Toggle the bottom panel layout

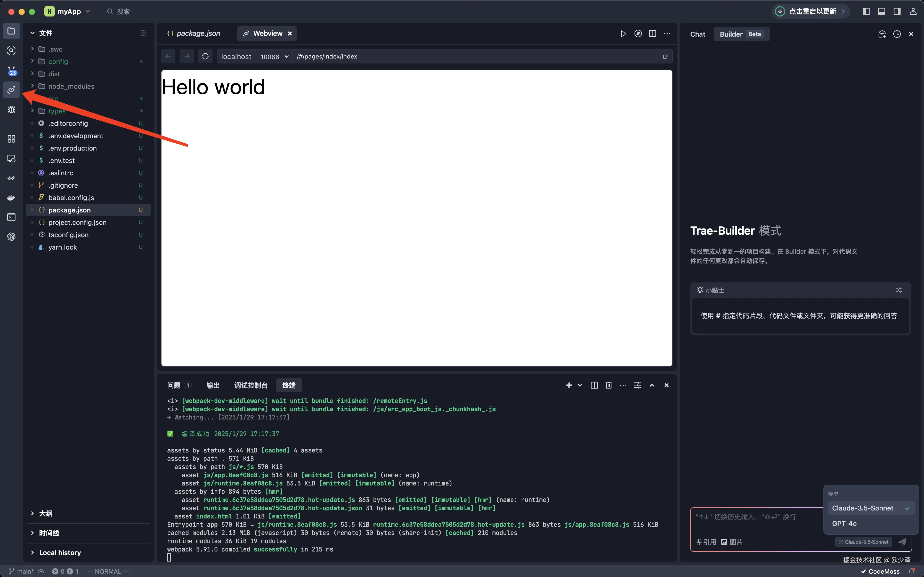click(x=882, y=11)
